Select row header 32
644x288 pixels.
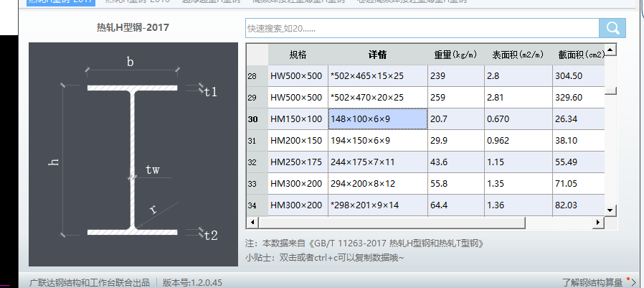click(257, 162)
